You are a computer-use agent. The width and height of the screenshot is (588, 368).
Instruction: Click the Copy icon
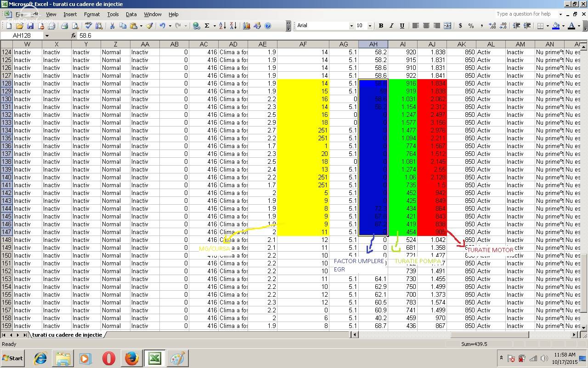pyautogui.click(x=123, y=26)
